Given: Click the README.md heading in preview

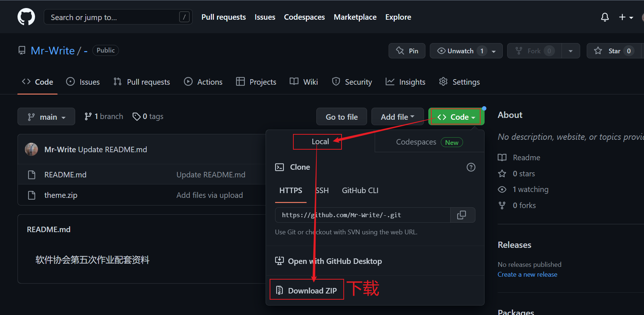Looking at the screenshot, I should click(x=49, y=230).
